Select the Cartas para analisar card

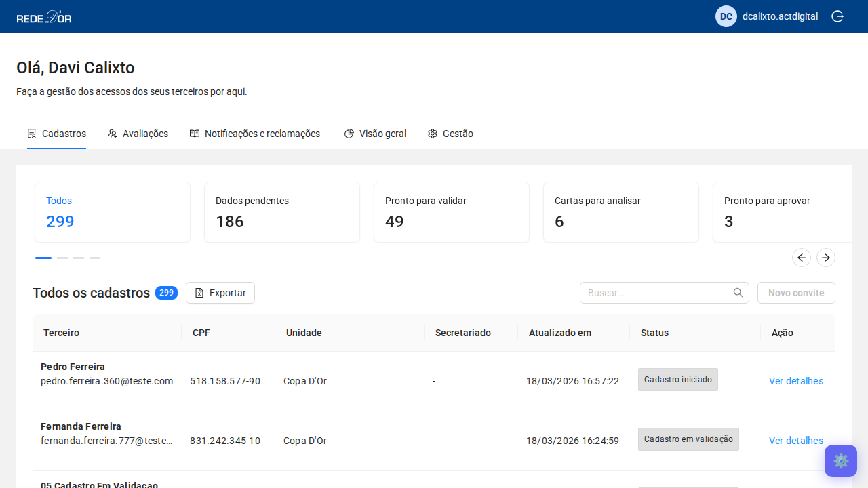[620, 212]
